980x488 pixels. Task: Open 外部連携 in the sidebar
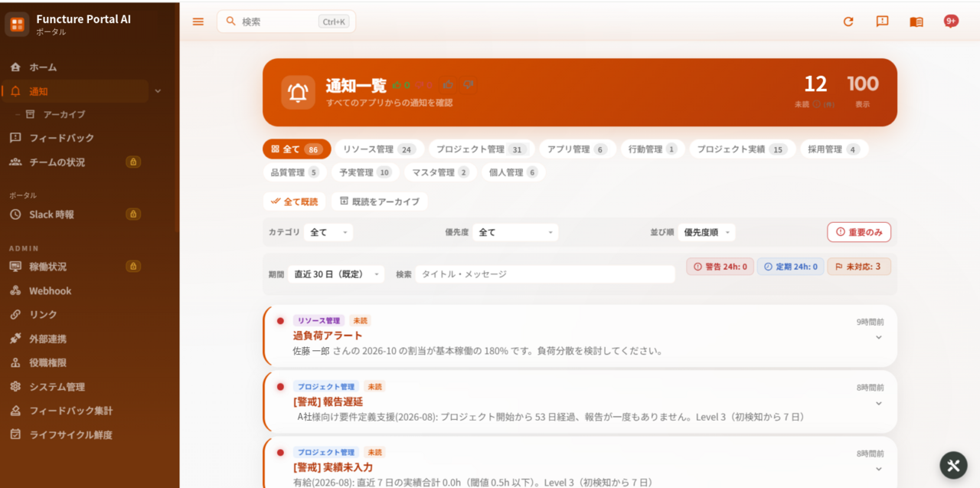coord(74,339)
